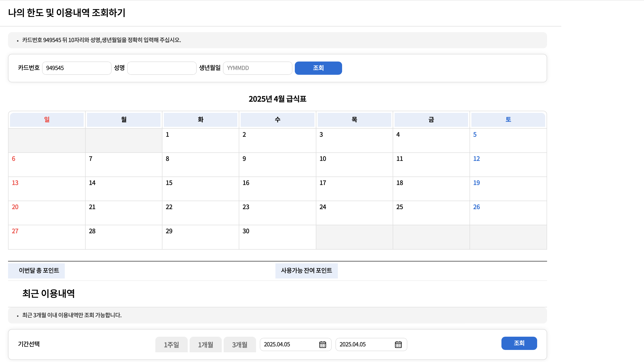
Task: Select calendar day 25
Action: (431, 213)
